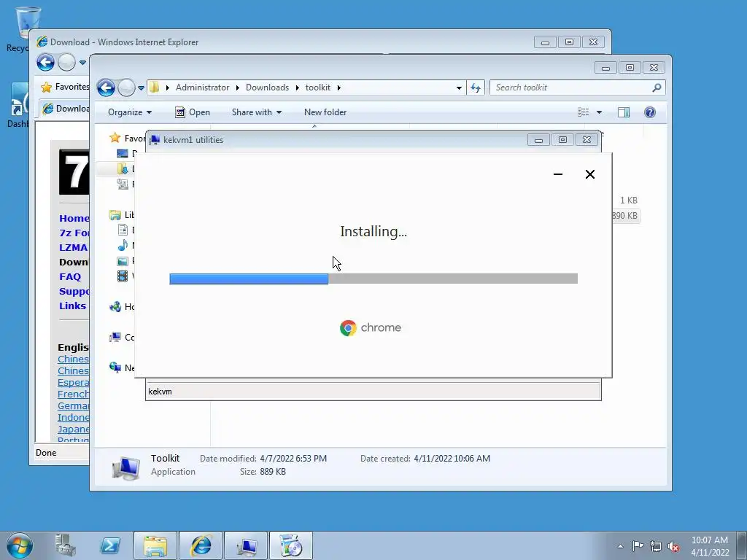This screenshot has width=747, height=560.
Task: Switch to kekvm1 utilities taskbar button
Action: coord(246,545)
